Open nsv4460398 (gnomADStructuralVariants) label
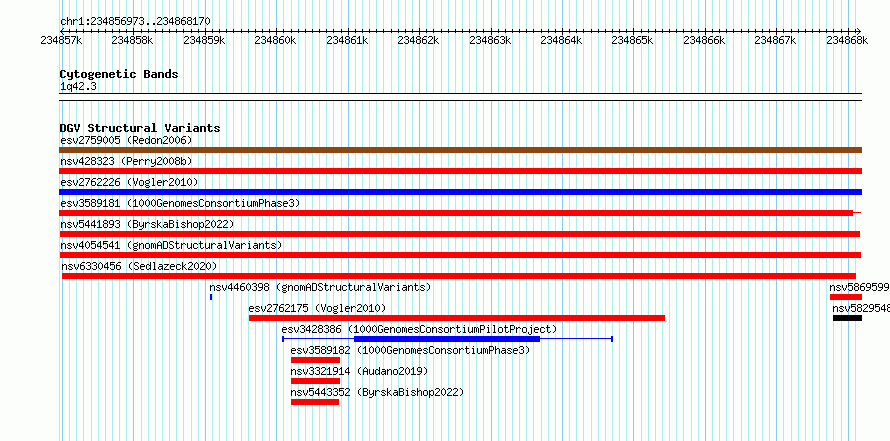 pos(320,287)
